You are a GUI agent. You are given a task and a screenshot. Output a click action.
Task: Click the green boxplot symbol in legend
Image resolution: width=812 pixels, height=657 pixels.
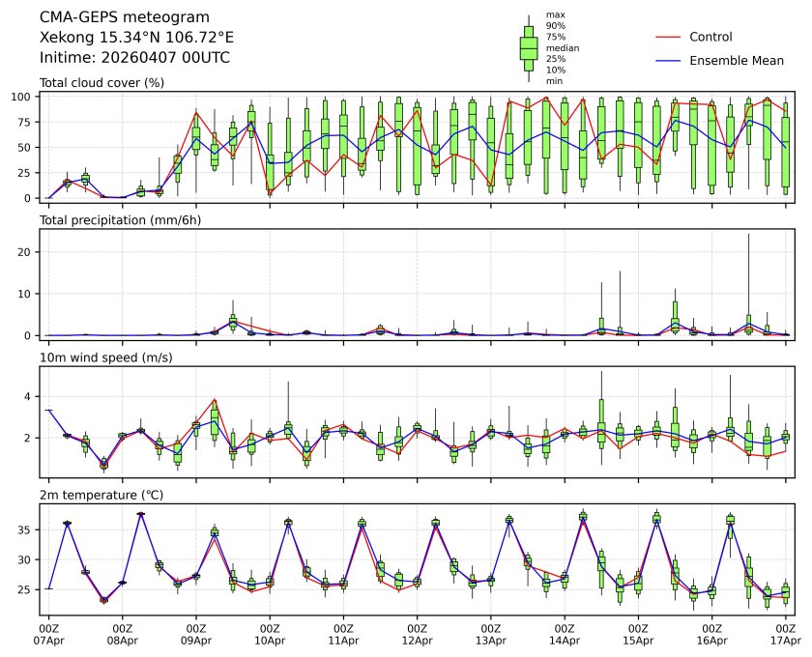click(529, 48)
